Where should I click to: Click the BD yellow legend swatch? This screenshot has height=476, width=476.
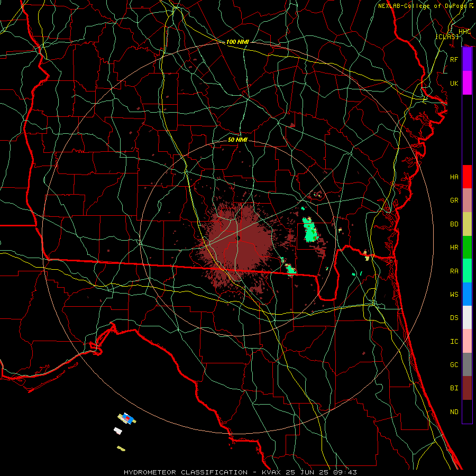click(467, 224)
